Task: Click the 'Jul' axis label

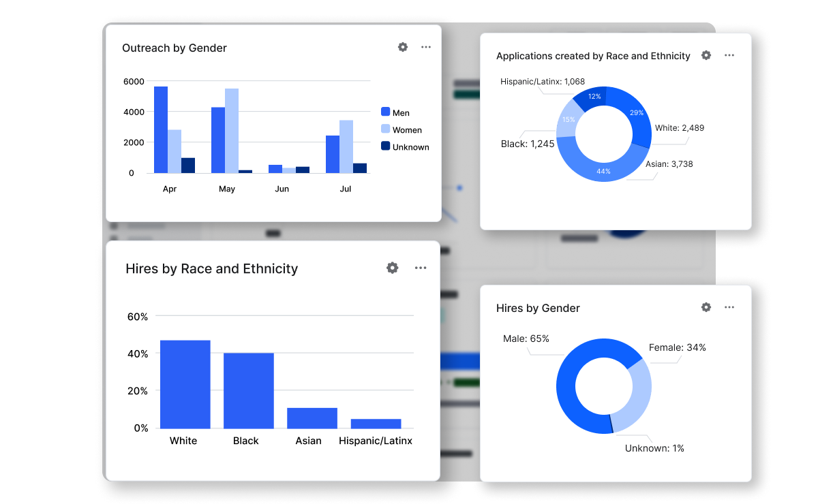Action: pos(346,189)
